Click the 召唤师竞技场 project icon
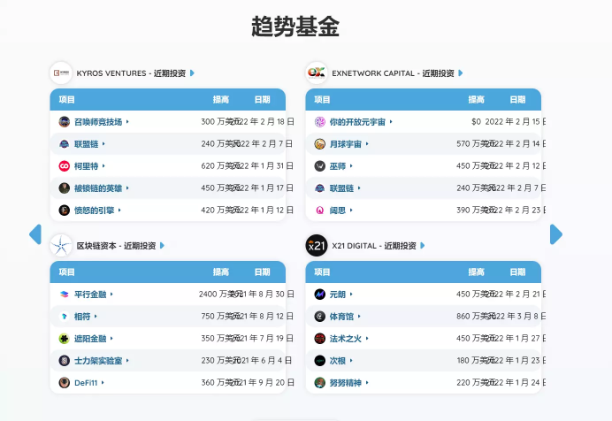 click(x=64, y=122)
